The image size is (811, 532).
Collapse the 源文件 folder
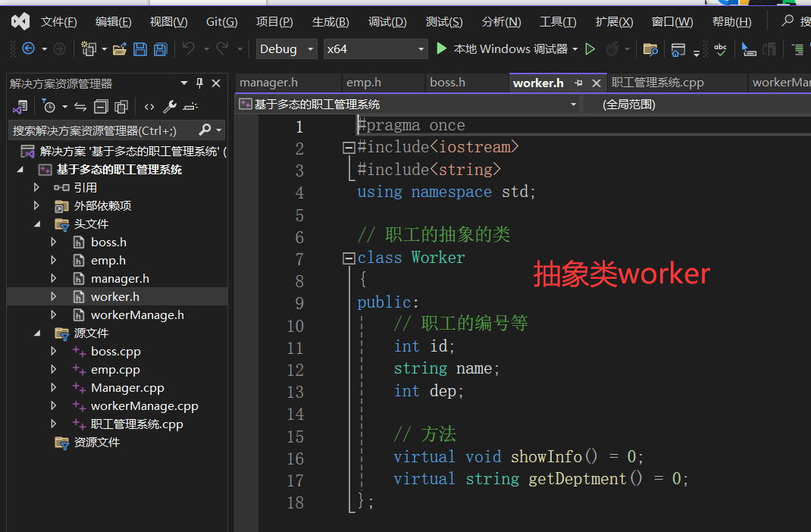[x=37, y=333]
